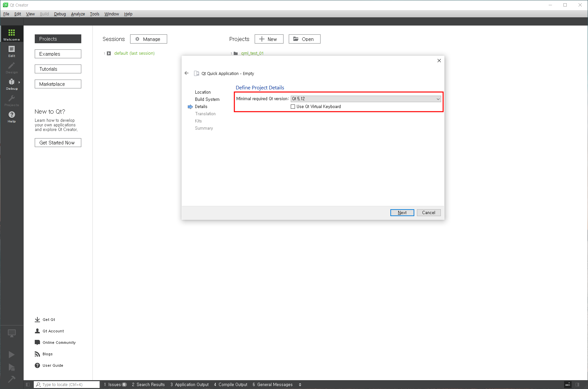The height and width of the screenshot is (389, 588).
Task: Open the View menu
Action: (x=30, y=14)
